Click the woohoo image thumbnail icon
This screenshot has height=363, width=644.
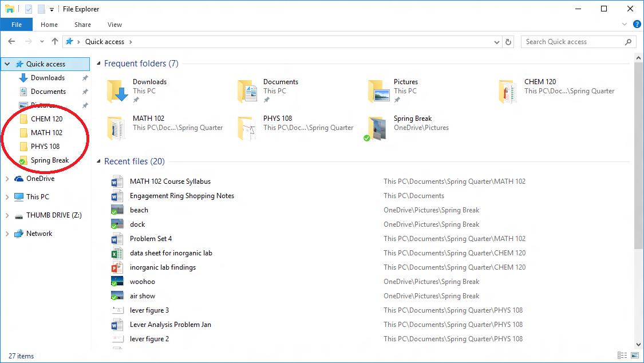click(117, 282)
